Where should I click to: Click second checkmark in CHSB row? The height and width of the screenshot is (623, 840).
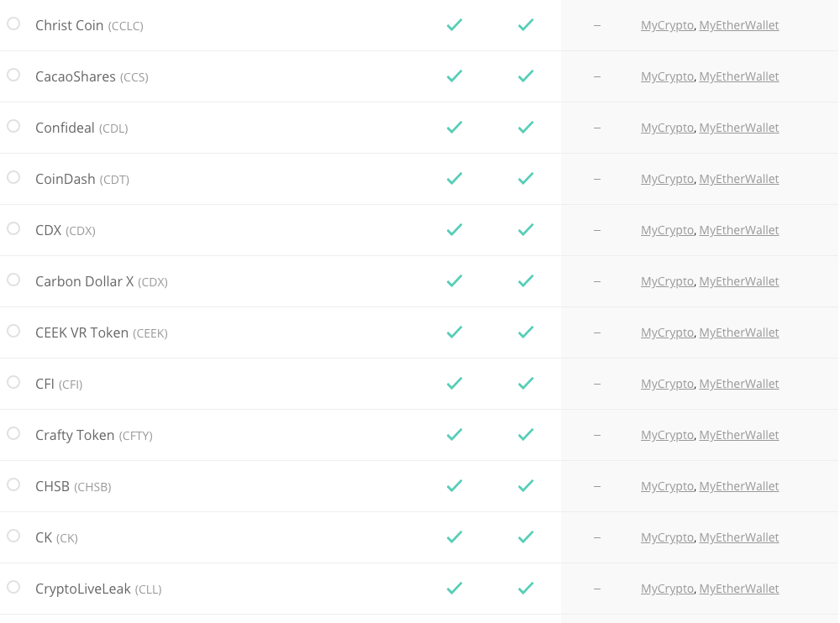[x=526, y=486]
